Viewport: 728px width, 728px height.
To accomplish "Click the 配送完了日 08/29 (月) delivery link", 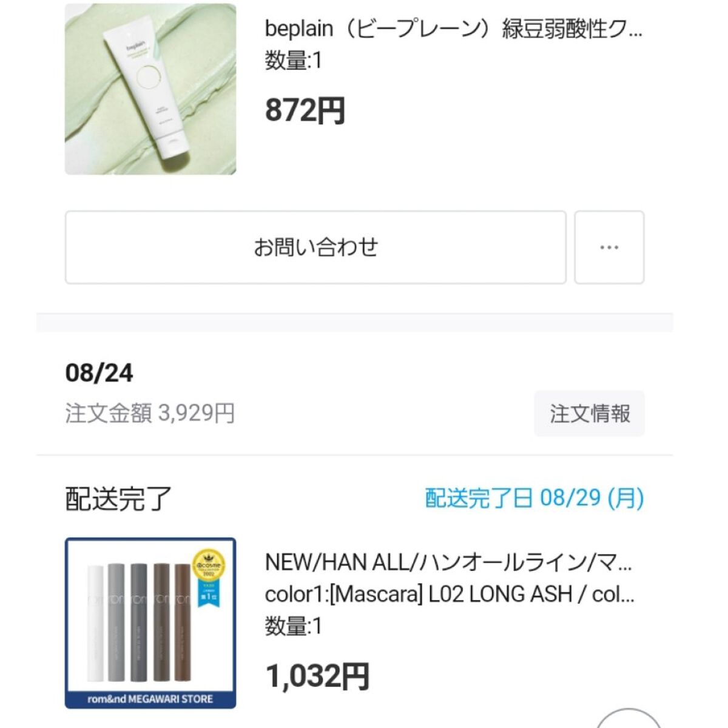I will (534, 499).
